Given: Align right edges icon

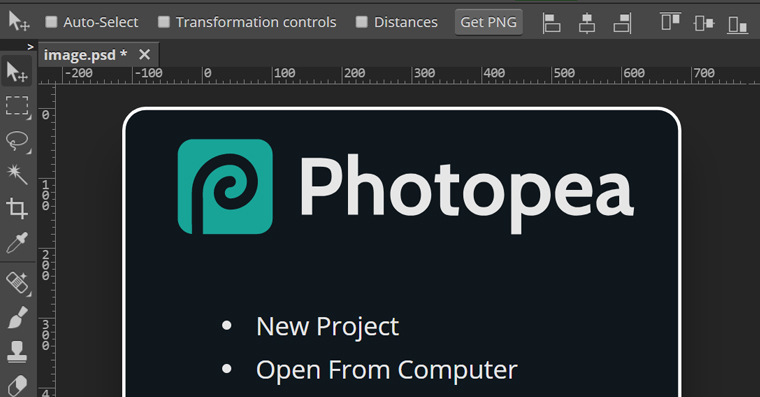Looking at the screenshot, I should click(x=622, y=23).
